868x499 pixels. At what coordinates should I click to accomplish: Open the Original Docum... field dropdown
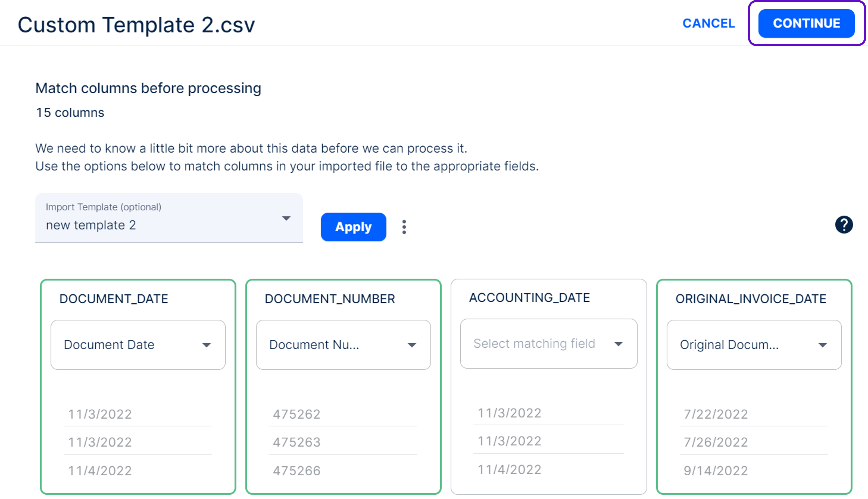pos(753,345)
